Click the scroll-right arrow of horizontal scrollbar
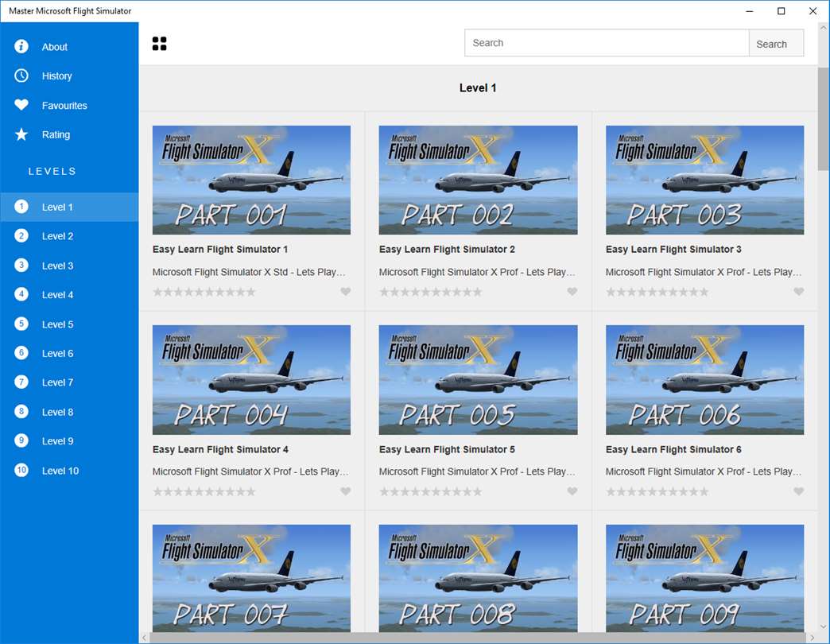 813,638
